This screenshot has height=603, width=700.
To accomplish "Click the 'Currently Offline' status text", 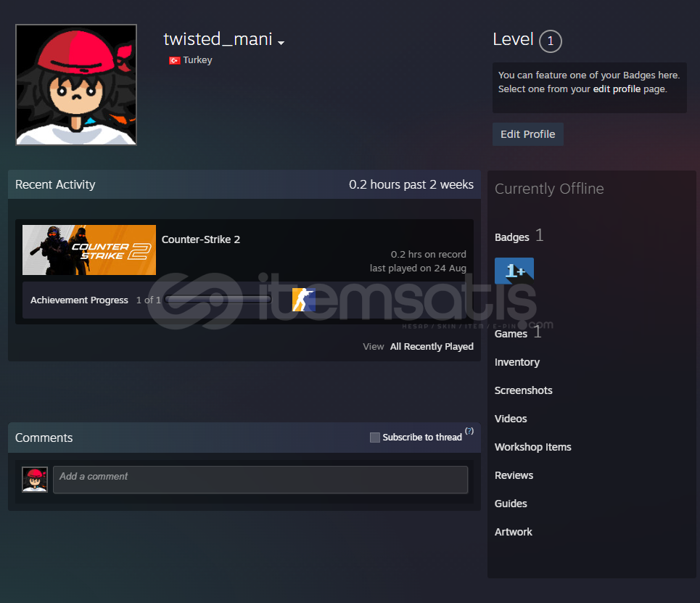I will (549, 189).
